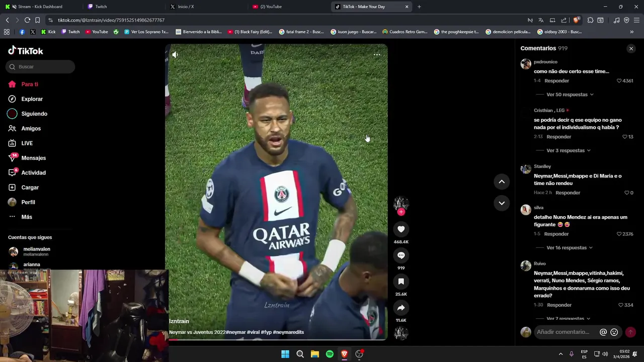The height and width of the screenshot is (362, 644).
Task: Reply to pxdrounico's comment
Action: click(x=556, y=81)
